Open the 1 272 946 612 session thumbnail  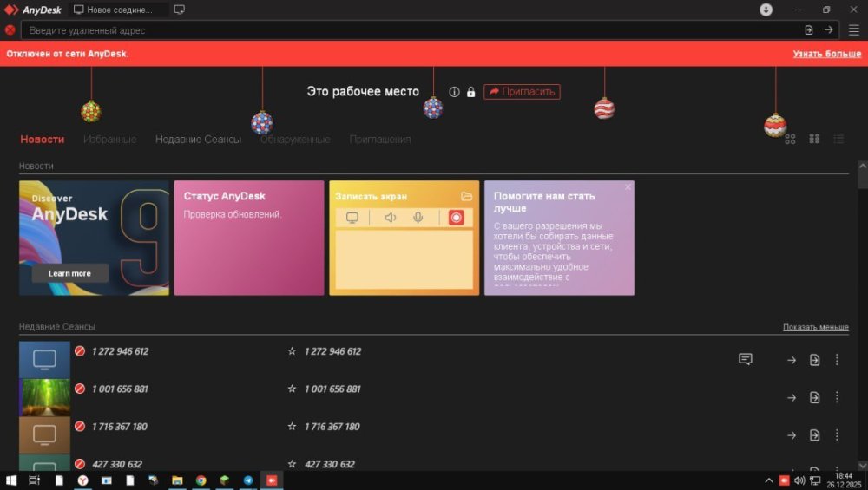[44, 360]
